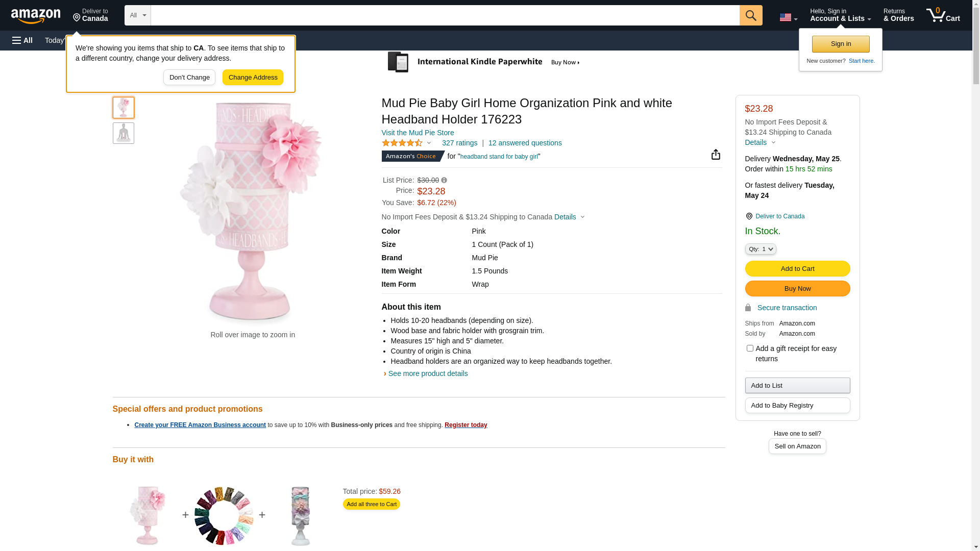Image resolution: width=980 pixels, height=551 pixels.
Task: Click the search magnifier button
Action: [750, 15]
